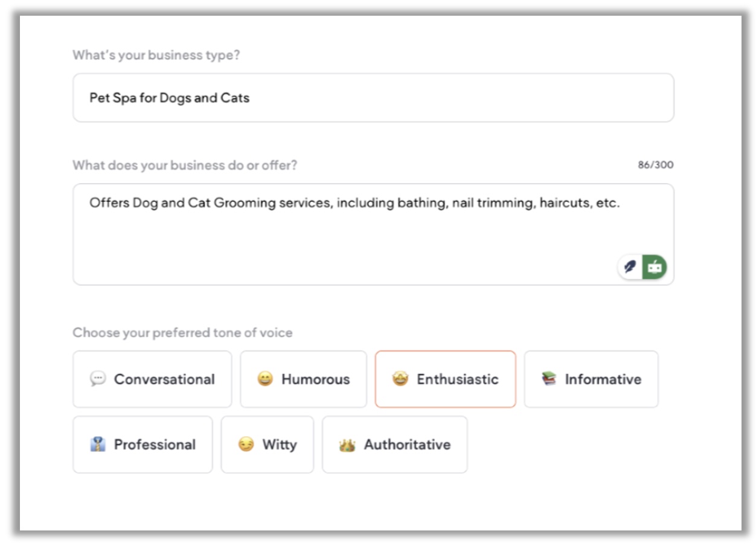Click the star-eyed emoji on Enthusiastic
756x551 pixels.
tap(400, 379)
